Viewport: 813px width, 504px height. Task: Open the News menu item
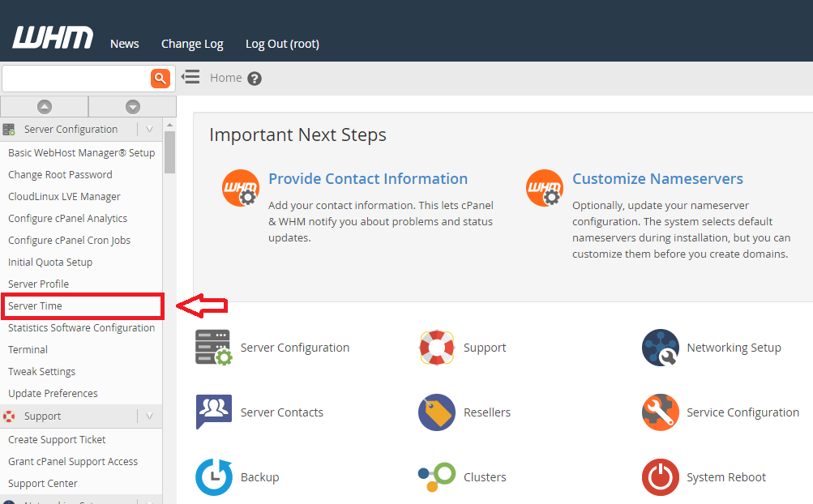pos(125,44)
